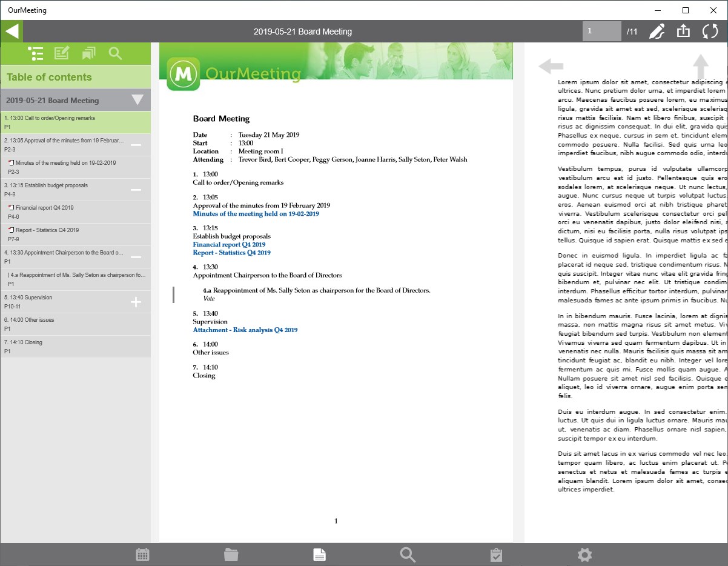The height and width of the screenshot is (566, 728).
Task: Expand item 5 Supervision with plus
Action: pyautogui.click(x=136, y=302)
